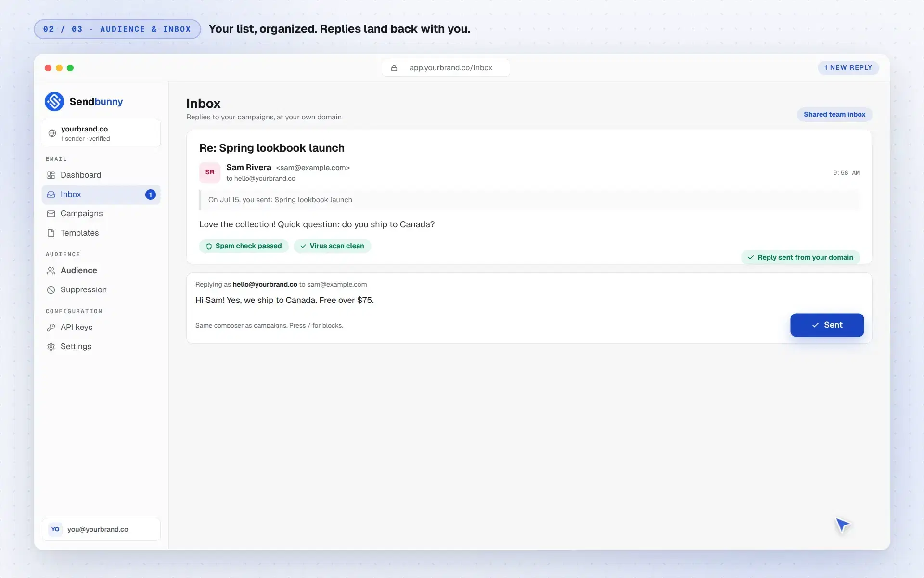The height and width of the screenshot is (578, 924).
Task: Click the Sendbunny logo icon
Action: pos(54,102)
